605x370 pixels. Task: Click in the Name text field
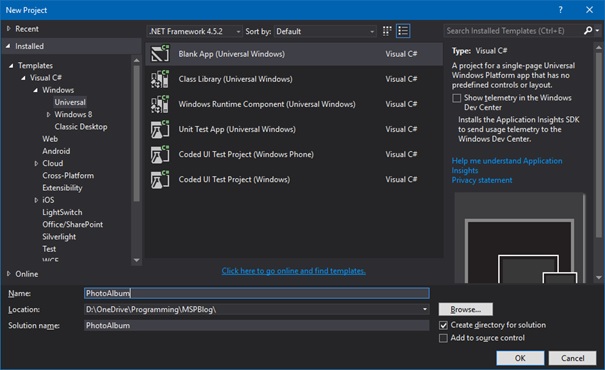coord(257,293)
